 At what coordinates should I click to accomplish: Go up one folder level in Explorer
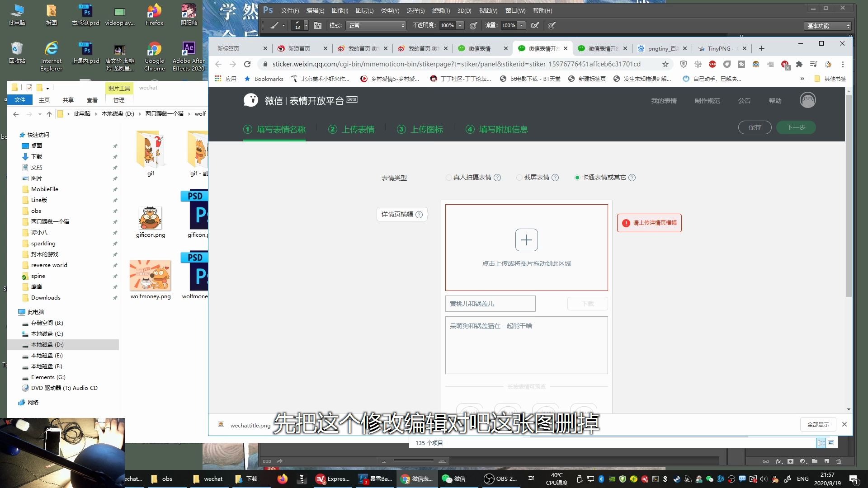[49, 114]
